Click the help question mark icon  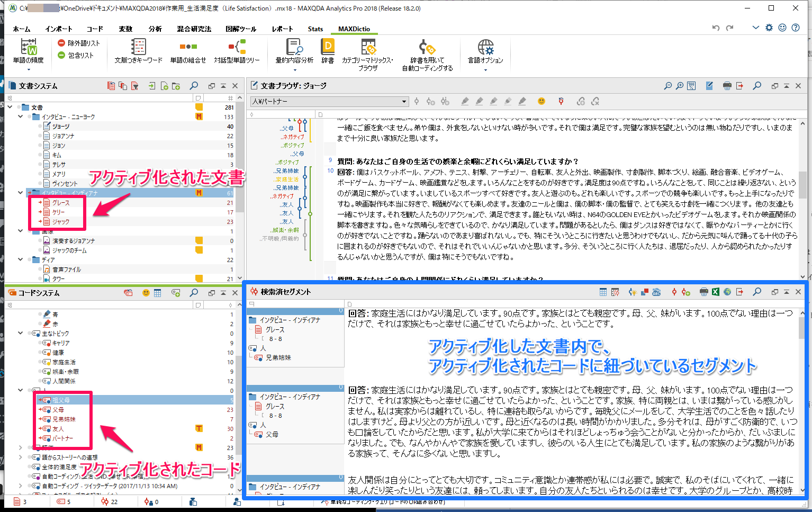point(796,28)
